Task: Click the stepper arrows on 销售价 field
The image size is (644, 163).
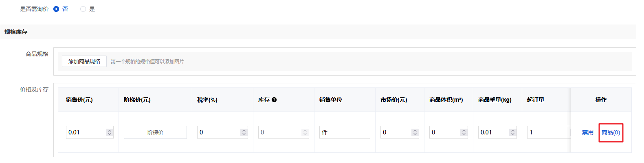Action: (x=110, y=132)
